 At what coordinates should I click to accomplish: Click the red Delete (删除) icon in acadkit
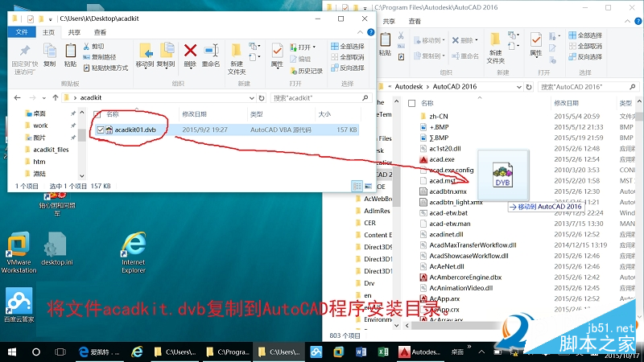[190, 51]
